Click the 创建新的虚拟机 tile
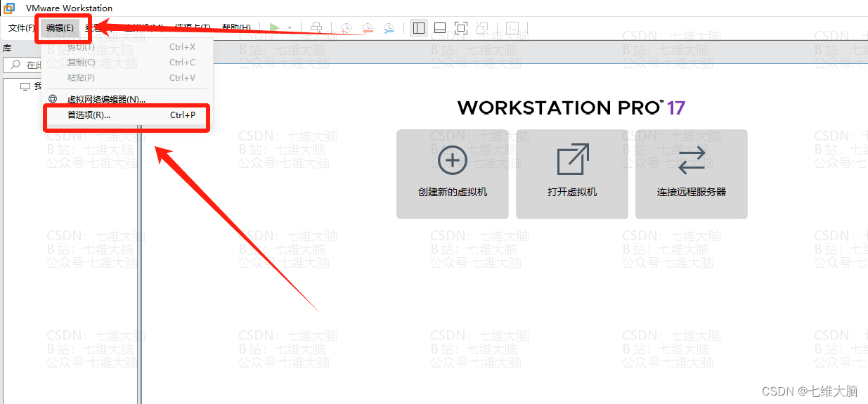 [x=453, y=174]
